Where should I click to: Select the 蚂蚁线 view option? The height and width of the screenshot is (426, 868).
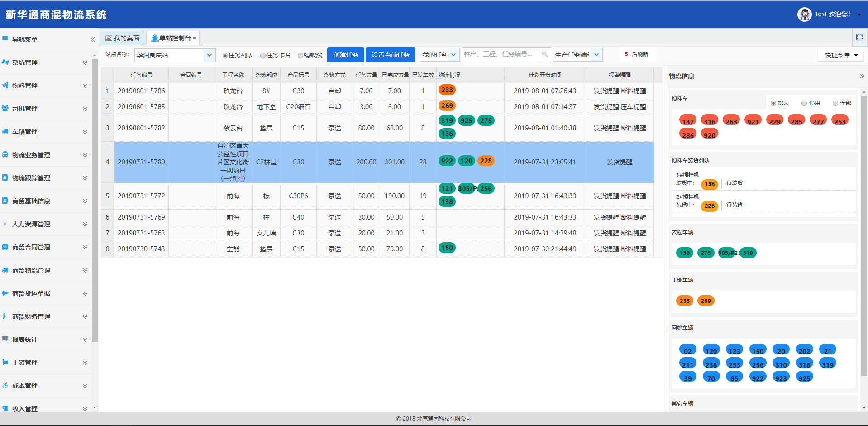click(300, 56)
